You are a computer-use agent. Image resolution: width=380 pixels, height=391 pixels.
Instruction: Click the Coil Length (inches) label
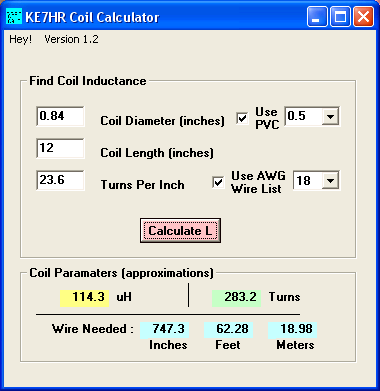(157, 153)
